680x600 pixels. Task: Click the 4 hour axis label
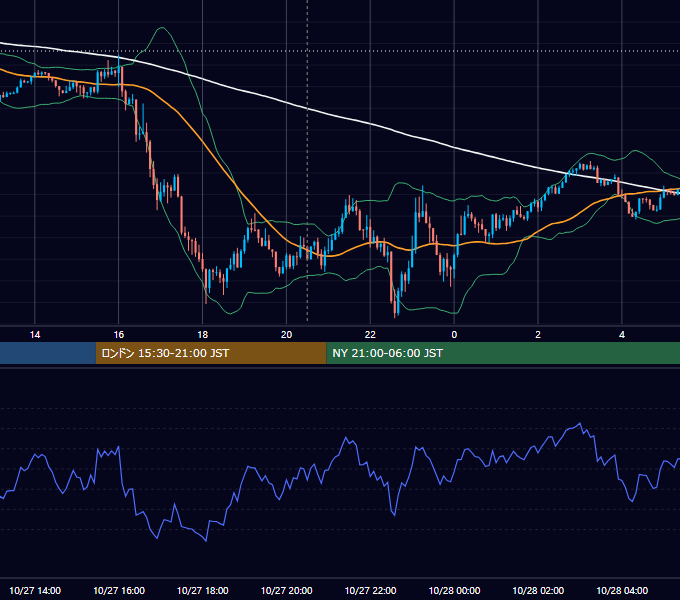pos(622,335)
